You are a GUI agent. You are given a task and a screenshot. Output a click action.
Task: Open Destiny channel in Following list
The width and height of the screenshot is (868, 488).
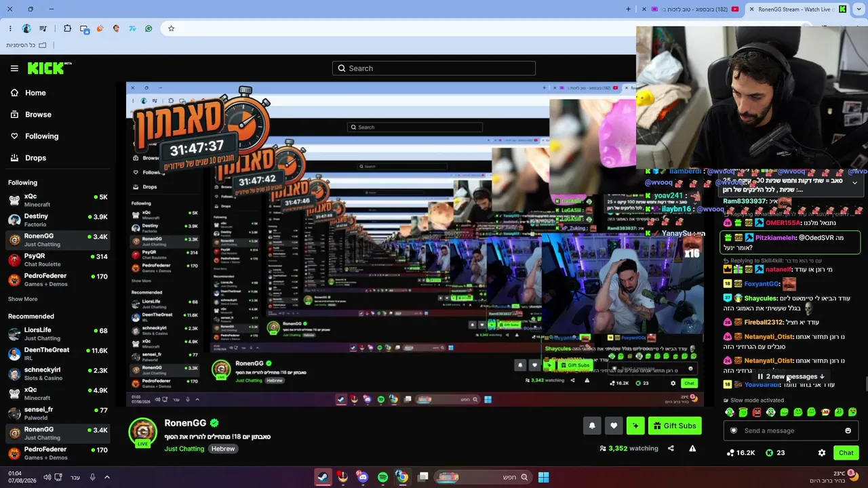pos(58,220)
